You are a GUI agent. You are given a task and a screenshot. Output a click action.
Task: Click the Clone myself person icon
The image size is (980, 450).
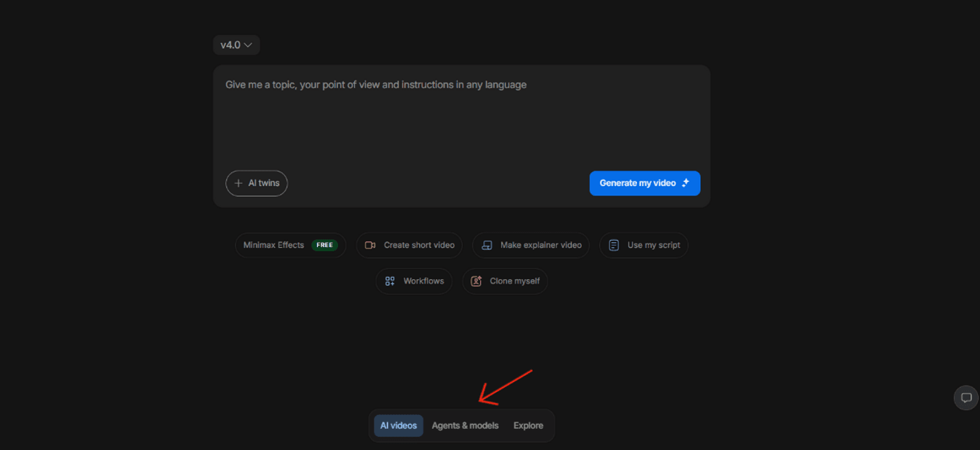(477, 281)
